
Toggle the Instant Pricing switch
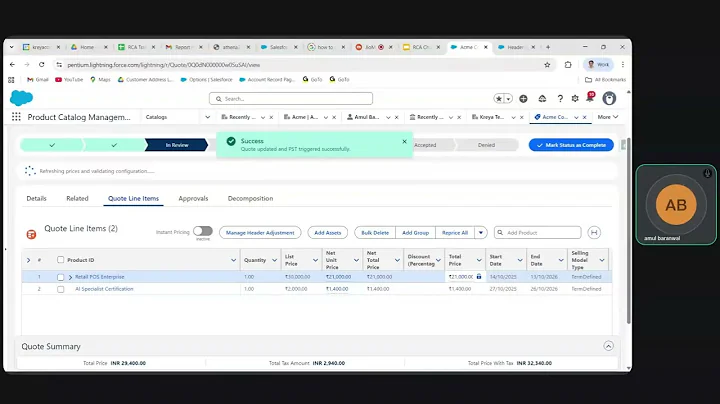pyautogui.click(x=202, y=231)
